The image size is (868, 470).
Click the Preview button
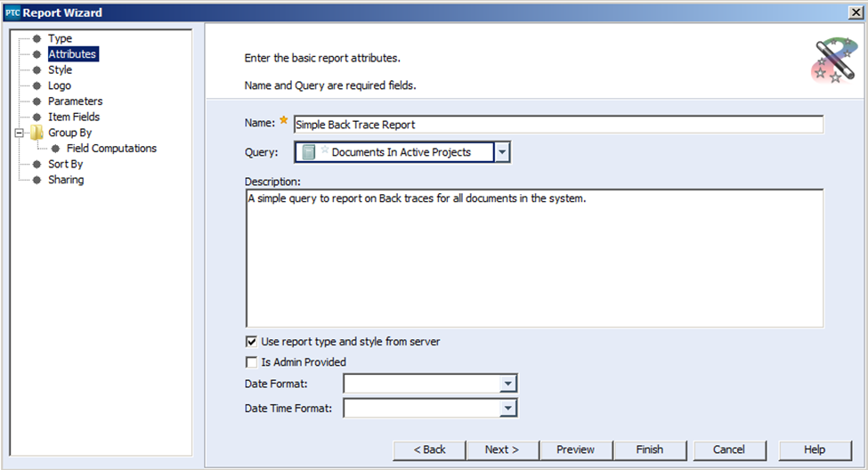coord(576,450)
